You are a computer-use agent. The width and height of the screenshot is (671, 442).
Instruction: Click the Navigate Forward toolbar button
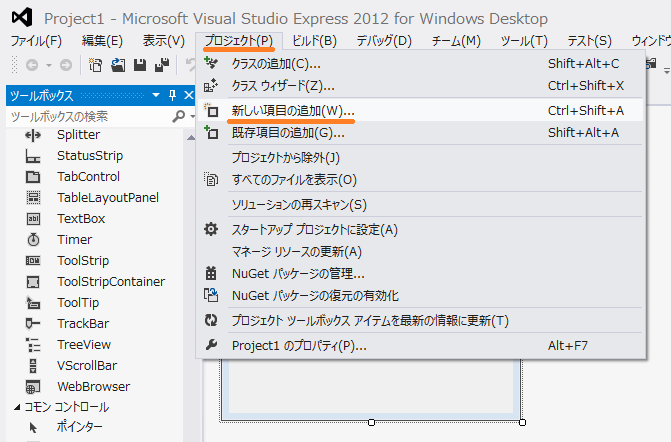65,65
